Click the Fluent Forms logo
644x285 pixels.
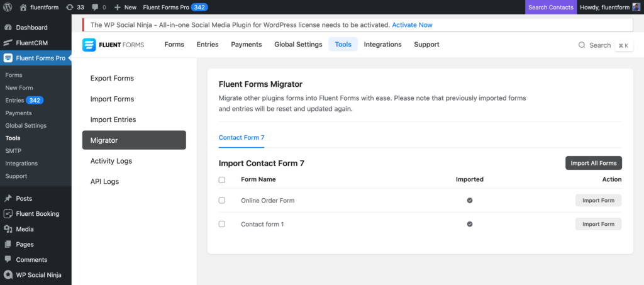tap(113, 45)
